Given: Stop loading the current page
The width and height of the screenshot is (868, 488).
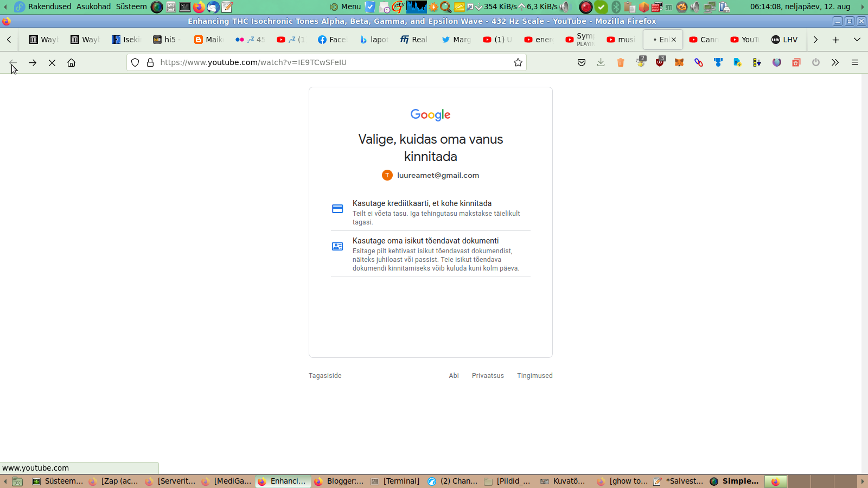Looking at the screenshot, I should click(x=52, y=62).
